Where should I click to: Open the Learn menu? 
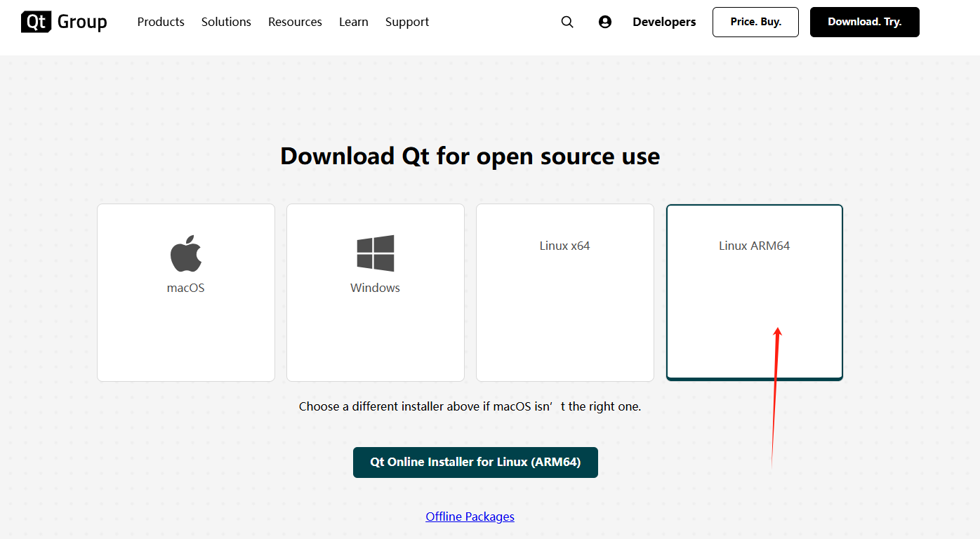point(354,22)
